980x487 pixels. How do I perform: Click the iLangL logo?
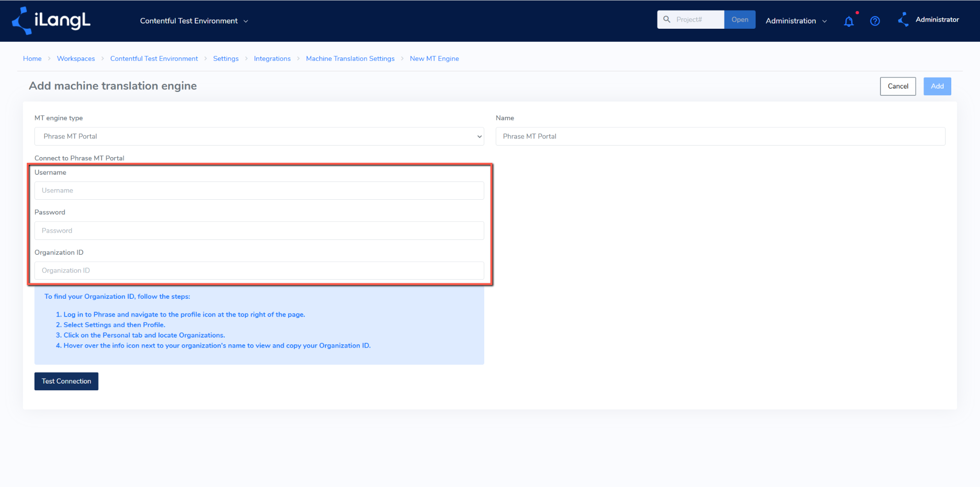[x=51, y=21]
